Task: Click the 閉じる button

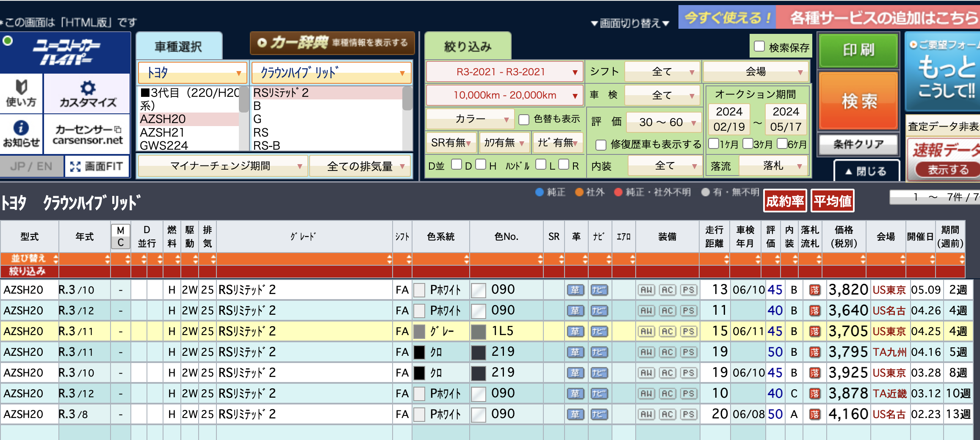Action: pyautogui.click(x=866, y=171)
